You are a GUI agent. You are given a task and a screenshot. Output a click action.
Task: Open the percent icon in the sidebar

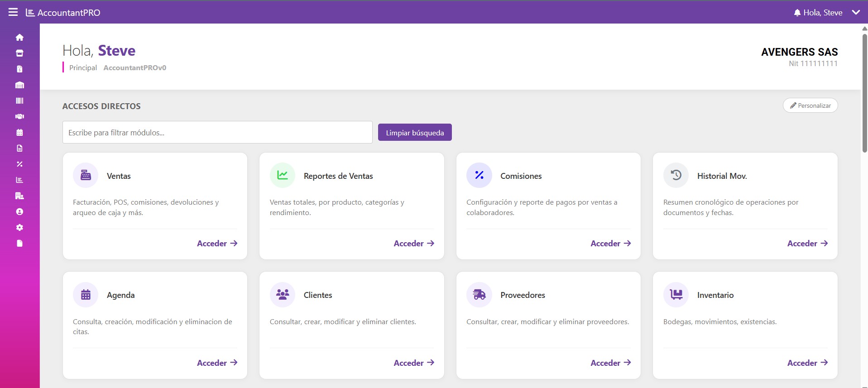19,164
